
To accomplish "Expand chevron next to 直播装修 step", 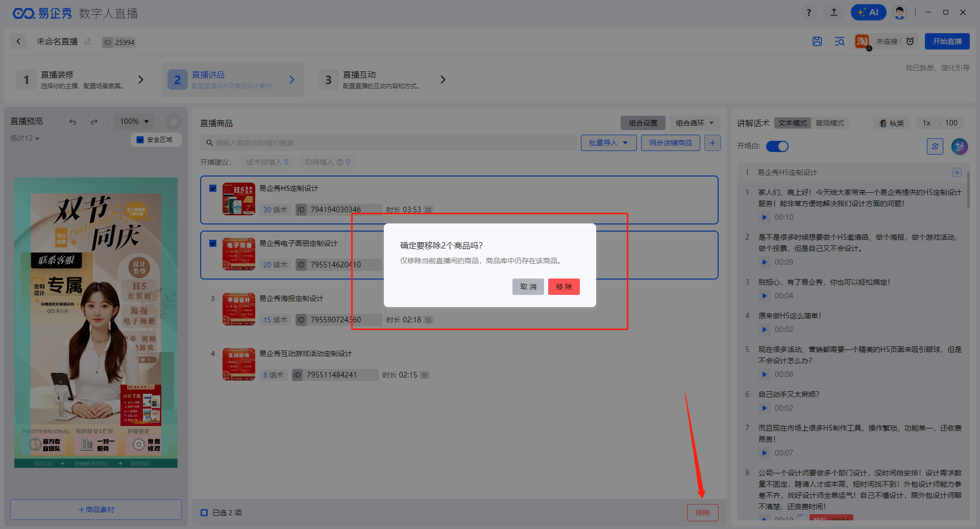I will [x=141, y=80].
